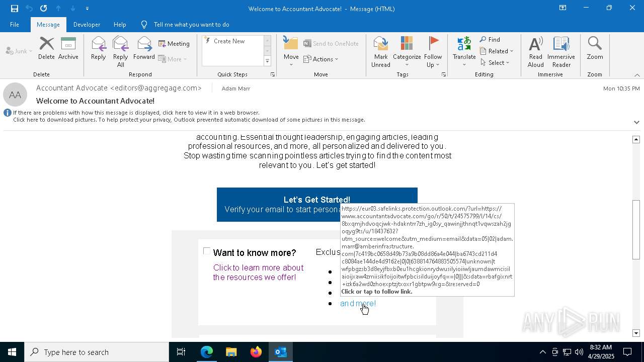Click Reply All
Viewport: 644px width, 362px height.
pos(120,52)
